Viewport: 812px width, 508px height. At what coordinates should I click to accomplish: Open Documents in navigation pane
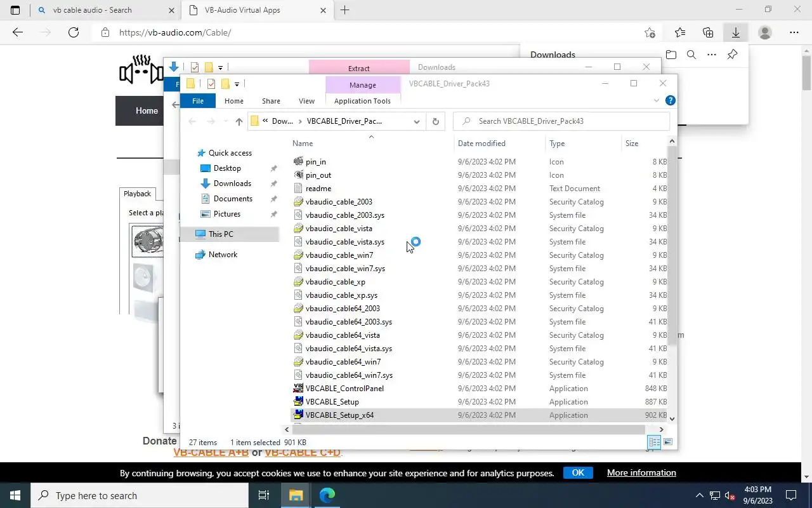(x=233, y=199)
